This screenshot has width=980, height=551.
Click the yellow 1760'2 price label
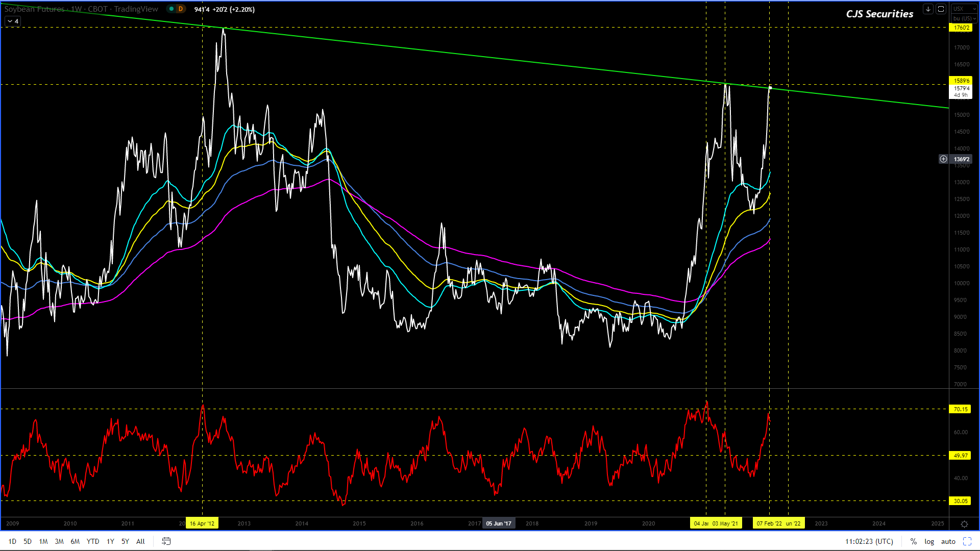(x=961, y=28)
